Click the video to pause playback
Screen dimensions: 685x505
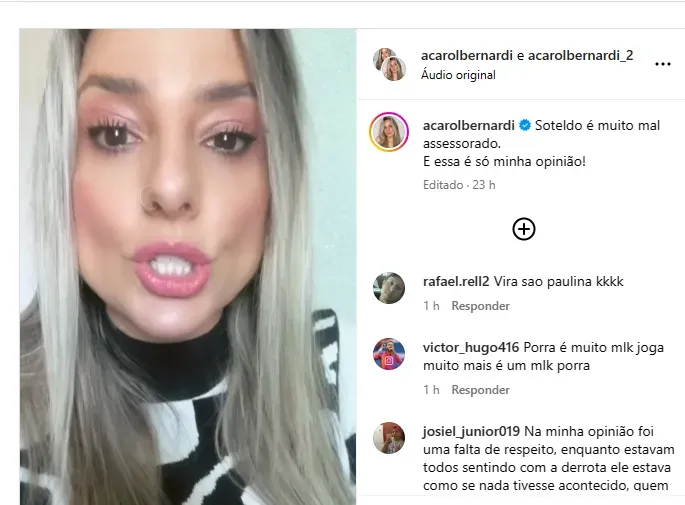point(188,266)
